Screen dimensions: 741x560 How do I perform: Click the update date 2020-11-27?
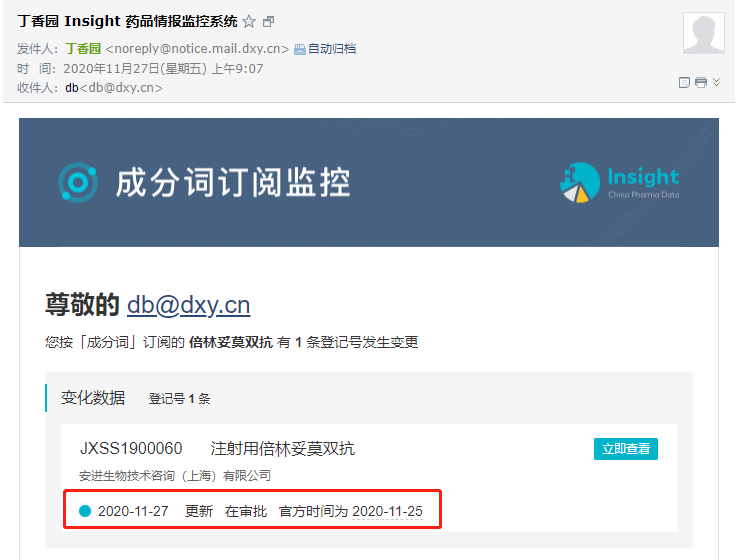coord(133,511)
